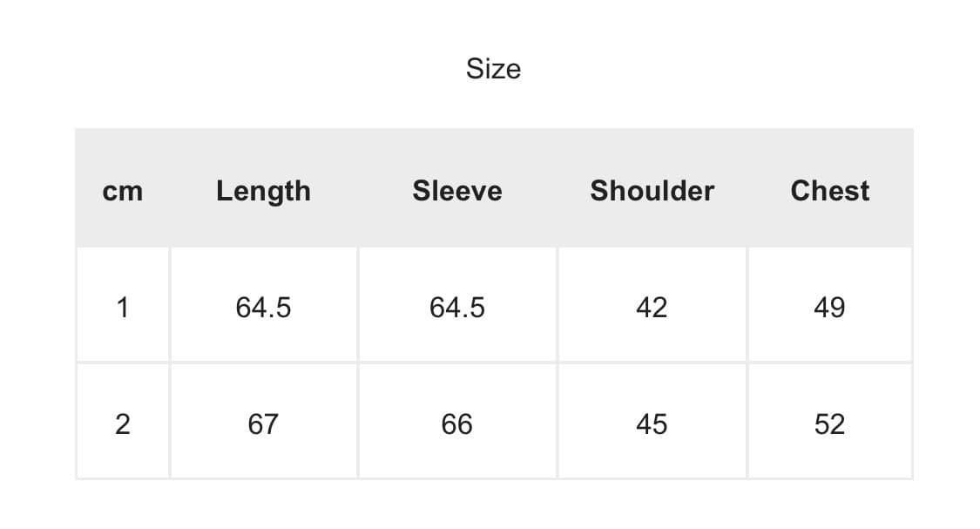The image size is (980, 529).
Task: Click the Chest column header
Action: click(x=829, y=191)
